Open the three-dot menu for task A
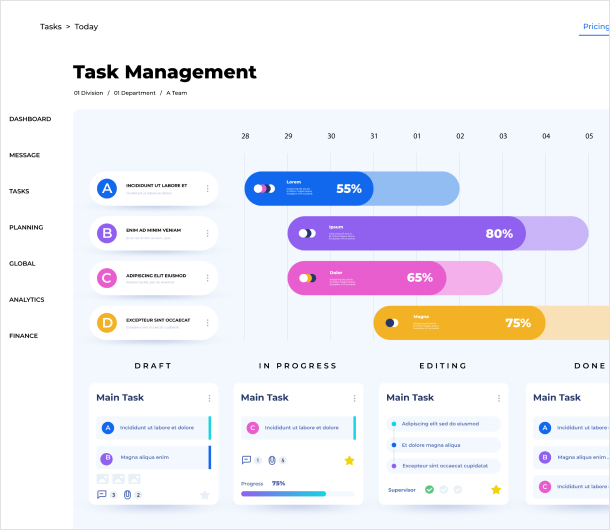 pos(208,188)
